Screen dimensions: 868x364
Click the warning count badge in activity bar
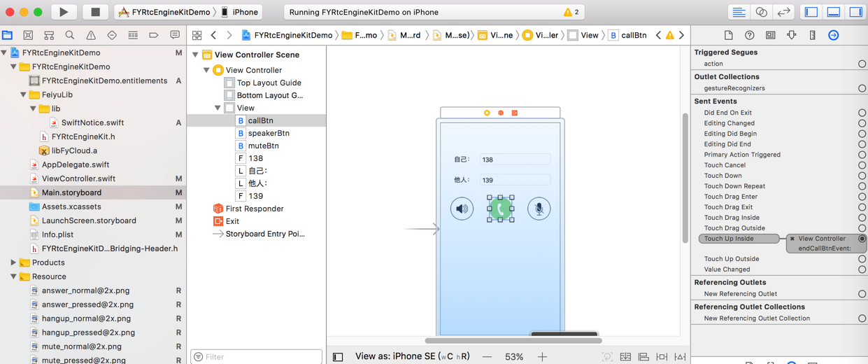[x=571, y=12]
